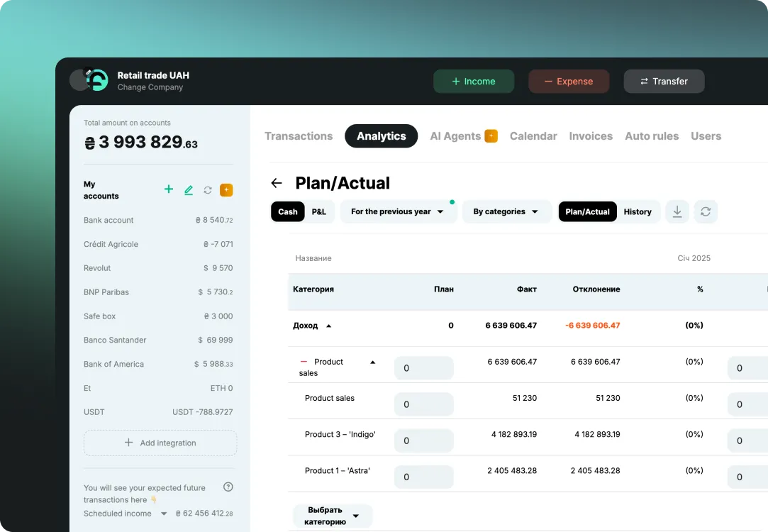Add a new account with plus icon
Screen dimensions: 768x532
[x=169, y=189]
